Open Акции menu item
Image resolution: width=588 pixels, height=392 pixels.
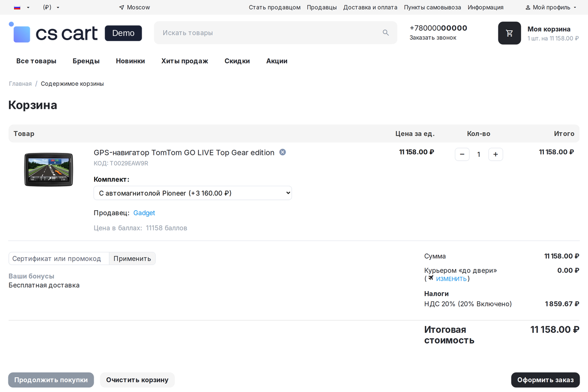click(277, 61)
